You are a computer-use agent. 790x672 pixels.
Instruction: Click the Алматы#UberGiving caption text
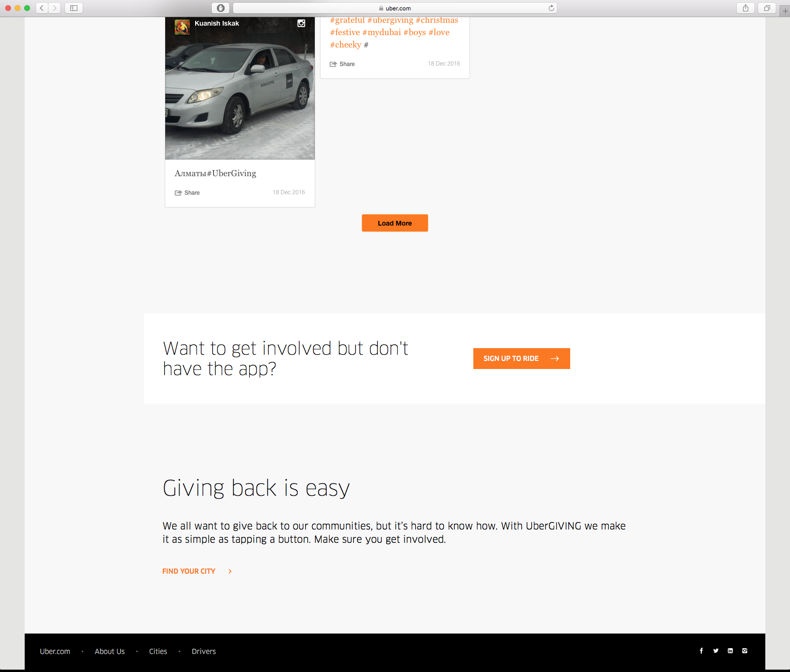point(216,173)
